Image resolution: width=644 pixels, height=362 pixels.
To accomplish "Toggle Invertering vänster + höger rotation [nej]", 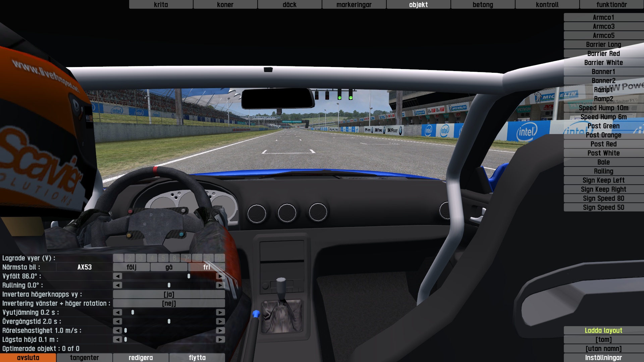I will pos(169,303).
